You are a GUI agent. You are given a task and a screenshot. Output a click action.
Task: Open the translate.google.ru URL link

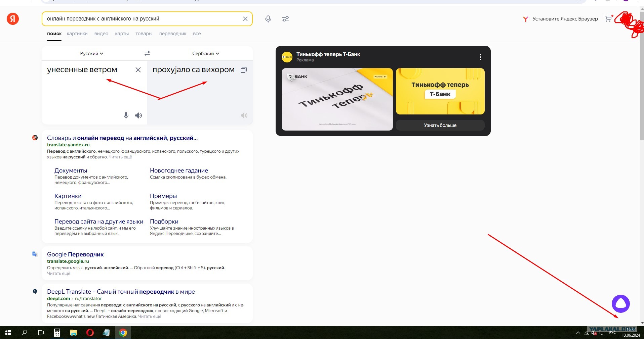[68, 261]
